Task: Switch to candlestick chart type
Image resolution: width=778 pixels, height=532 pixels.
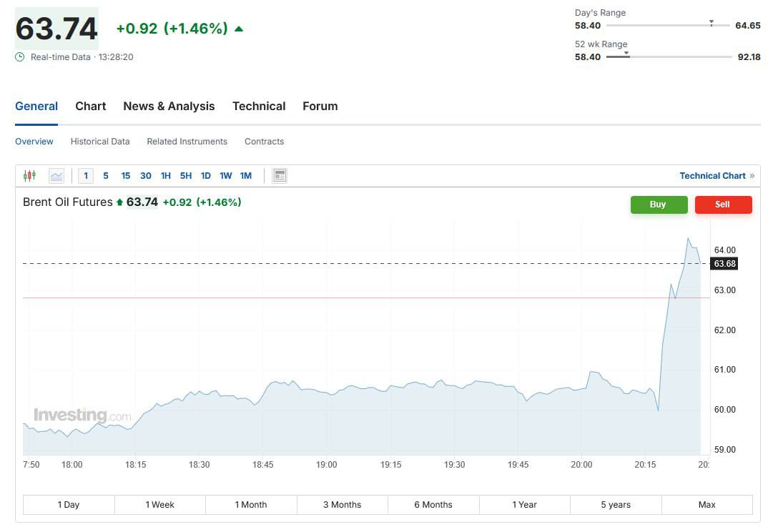Action: [x=29, y=175]
